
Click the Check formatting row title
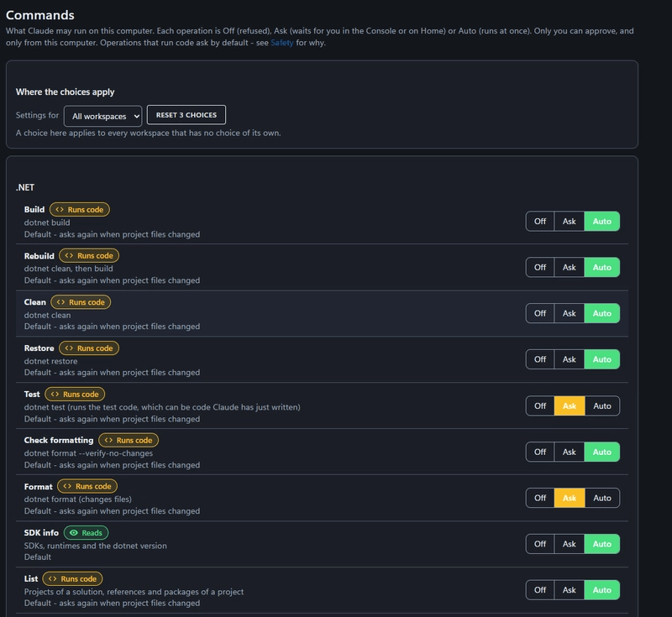pos(59,440)
